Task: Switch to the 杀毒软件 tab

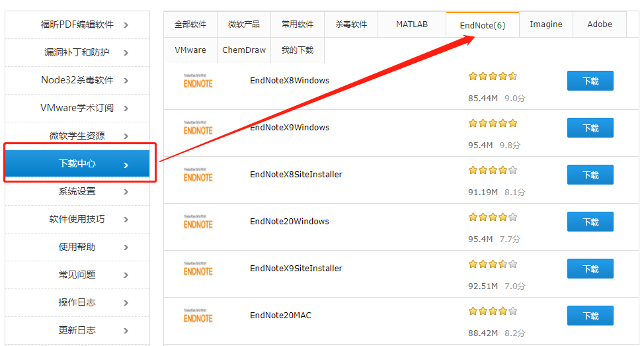Action: coord(351,24)
